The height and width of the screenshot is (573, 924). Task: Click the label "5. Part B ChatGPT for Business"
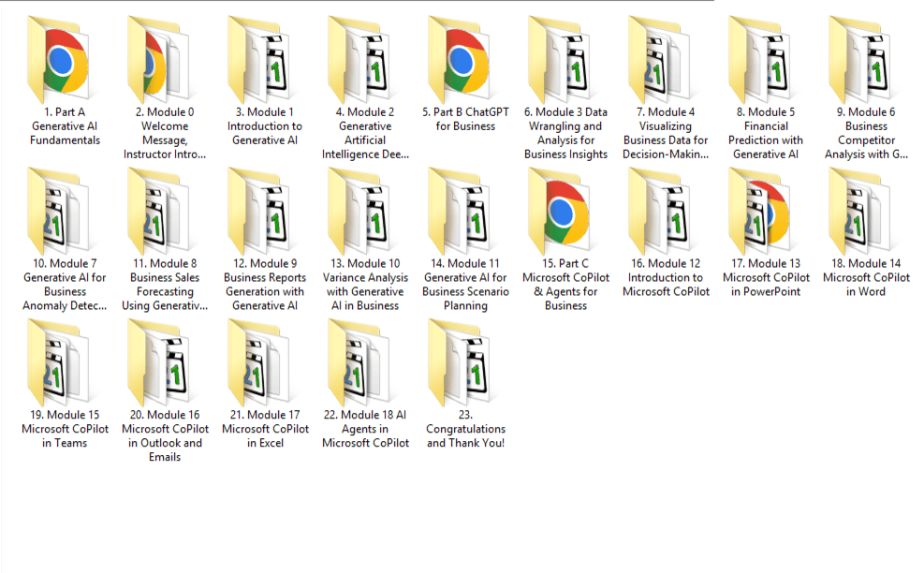click(465, 119)
